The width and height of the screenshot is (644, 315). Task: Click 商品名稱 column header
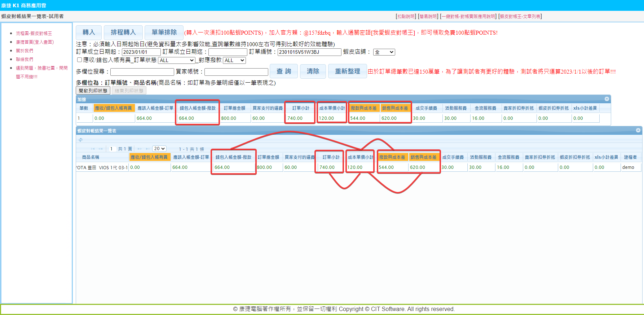click(91, 157)
